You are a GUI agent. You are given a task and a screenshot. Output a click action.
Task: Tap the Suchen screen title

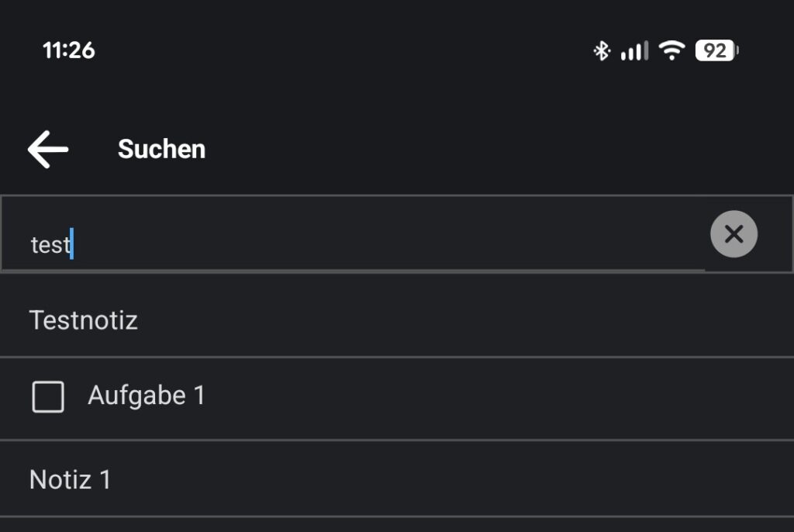click(x=161, y=149)
